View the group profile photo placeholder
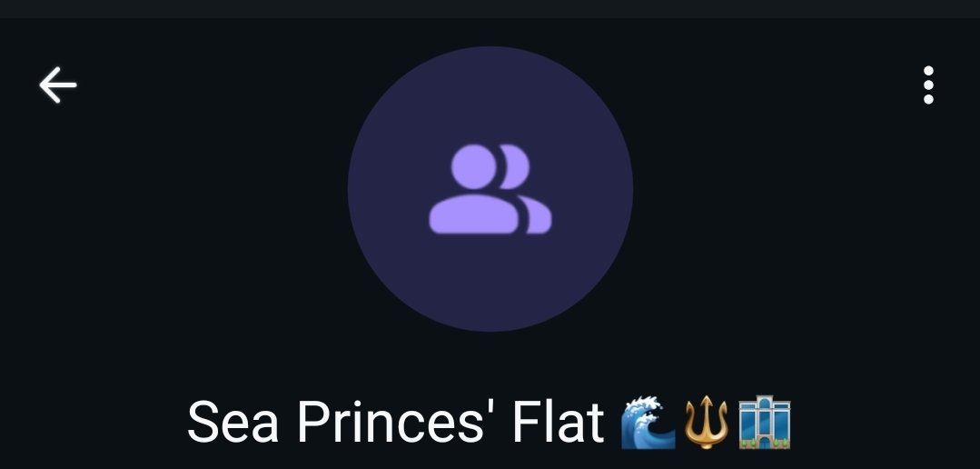The width and height of the screenshot is (980, 469). click(490, 189)
